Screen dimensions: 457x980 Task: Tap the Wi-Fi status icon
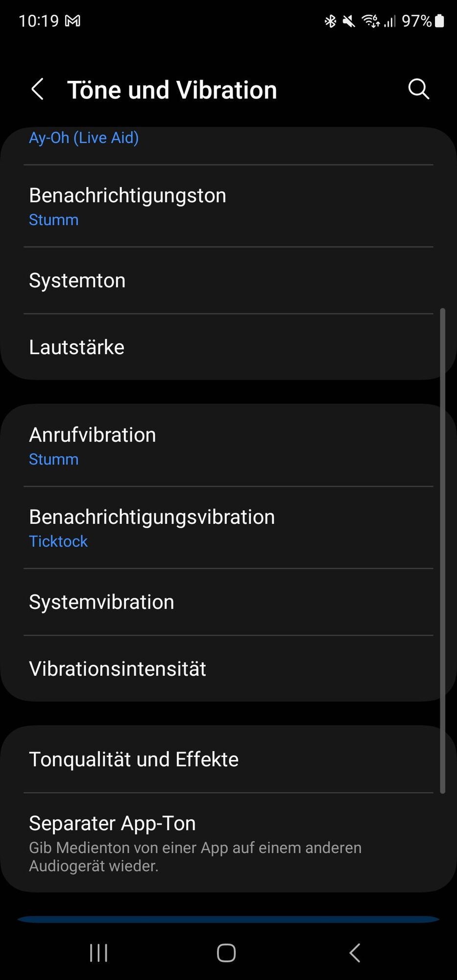point(370,21)
